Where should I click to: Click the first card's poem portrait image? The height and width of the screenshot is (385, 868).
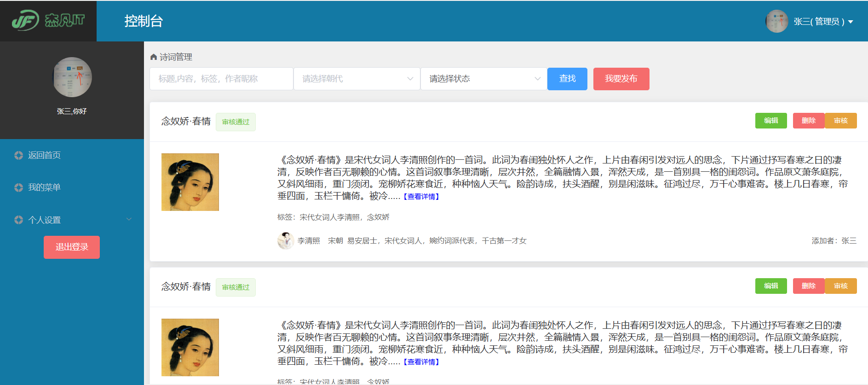[x=190, y=182]
